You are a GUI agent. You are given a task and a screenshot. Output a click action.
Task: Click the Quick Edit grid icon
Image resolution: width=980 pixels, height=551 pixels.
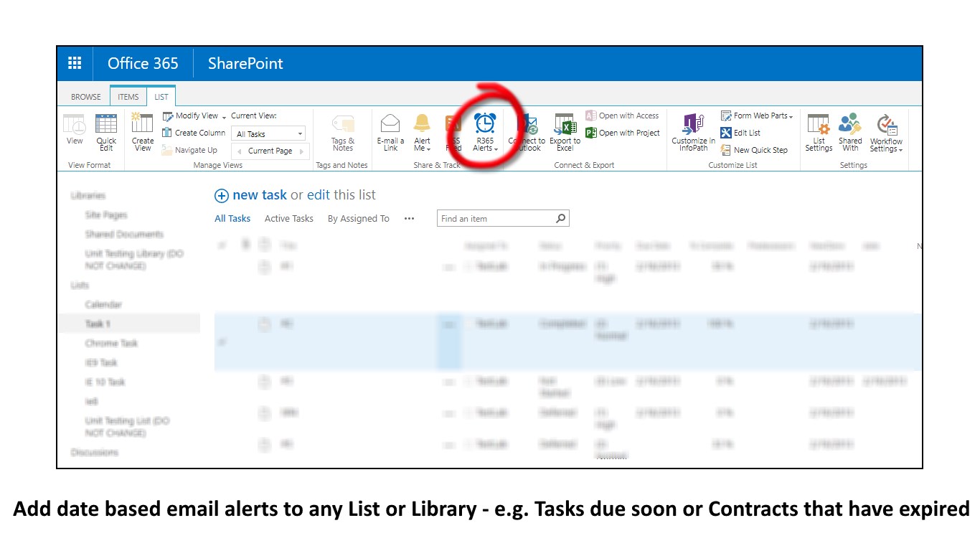pyautogui.click(x=106, y=123)
